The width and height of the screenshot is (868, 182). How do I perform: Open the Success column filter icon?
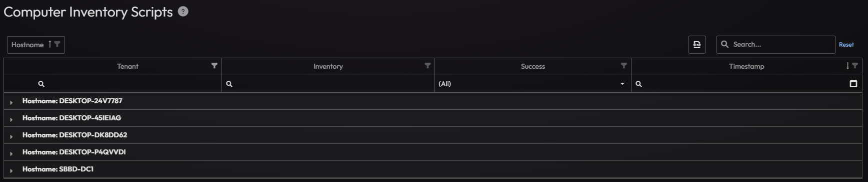point(623,66)
